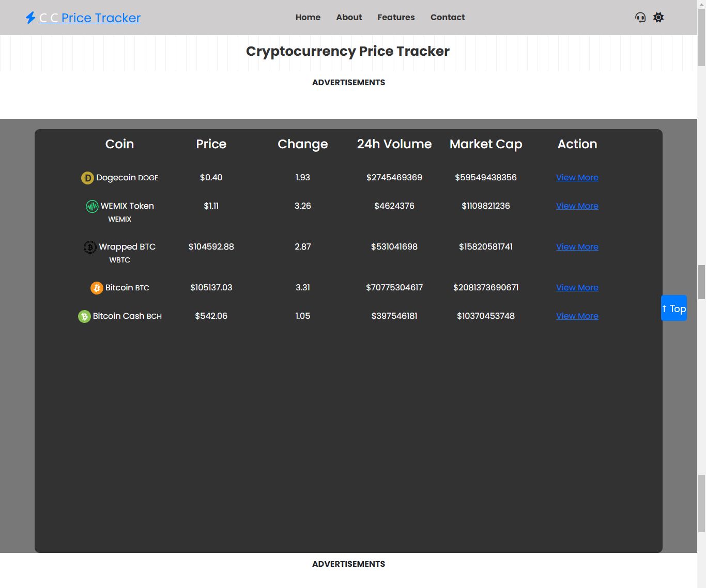Click the $4624376 volume cell

click(x=394, y=206)
